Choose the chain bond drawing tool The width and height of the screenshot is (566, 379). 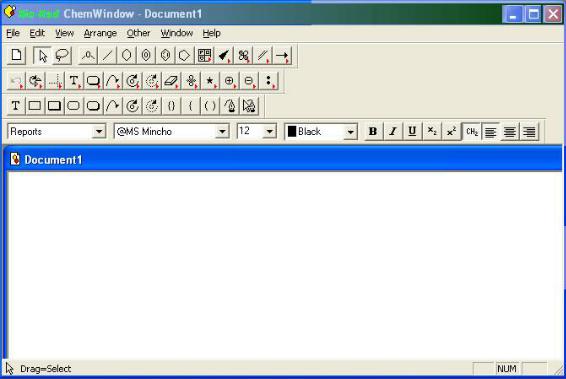coord(88,56)
